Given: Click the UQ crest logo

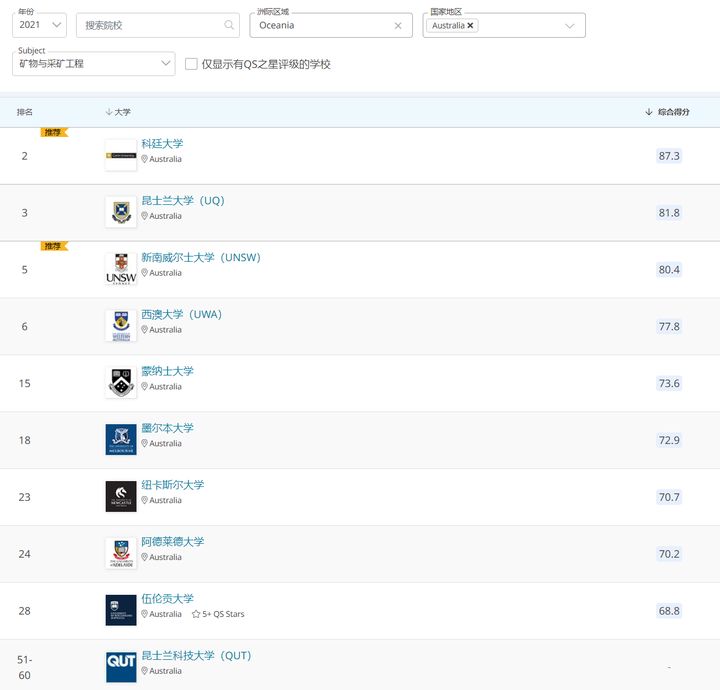Looking at the screenshot, I should coord(121,213).
